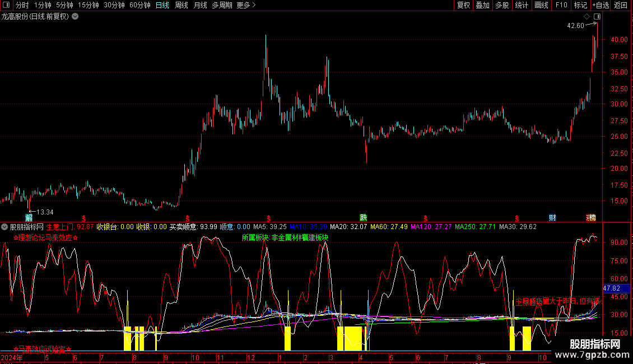Screen dimensions: 633x364
Task: Click the 13.34 low price label
Action: (x=45, y=212)
